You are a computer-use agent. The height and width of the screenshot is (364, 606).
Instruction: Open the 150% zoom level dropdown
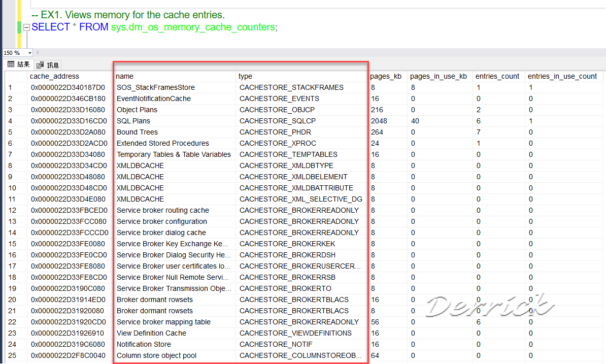point(29,52)
